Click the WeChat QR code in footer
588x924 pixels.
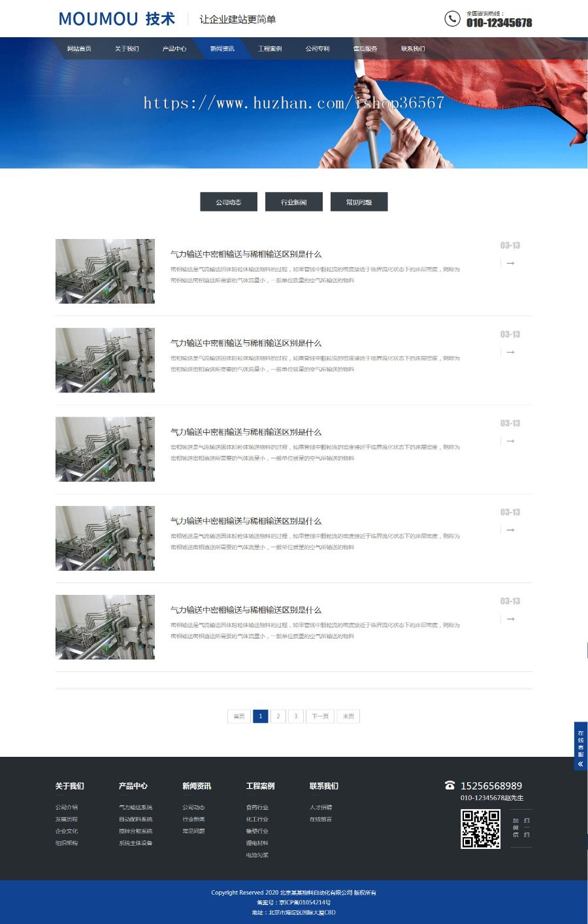pyautogui.click(x=481, y=829)
